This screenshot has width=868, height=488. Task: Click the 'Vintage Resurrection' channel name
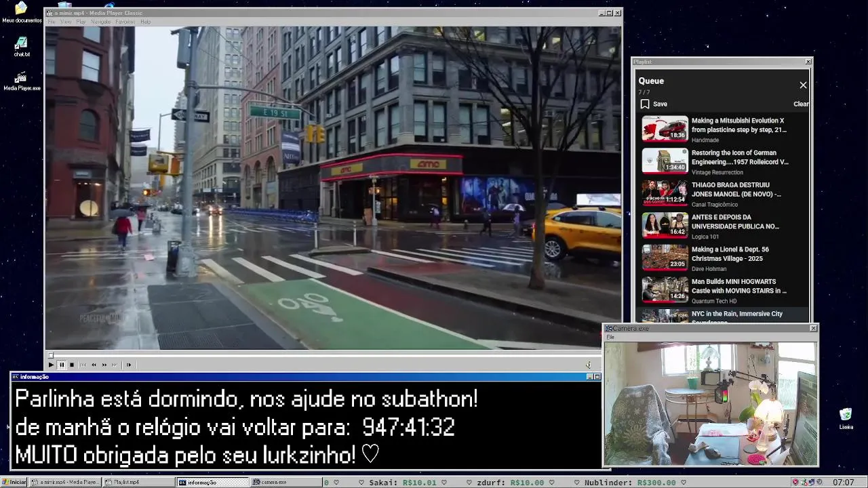717,173
